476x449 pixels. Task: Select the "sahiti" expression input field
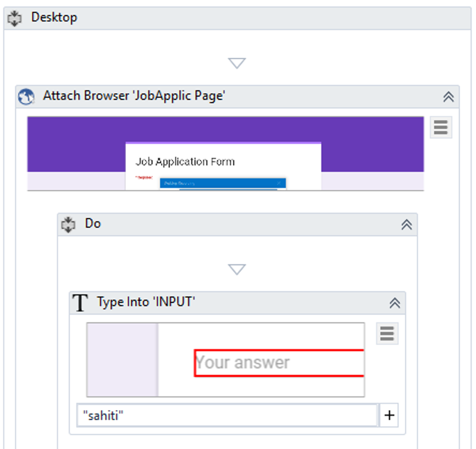(x=226, y=415)
